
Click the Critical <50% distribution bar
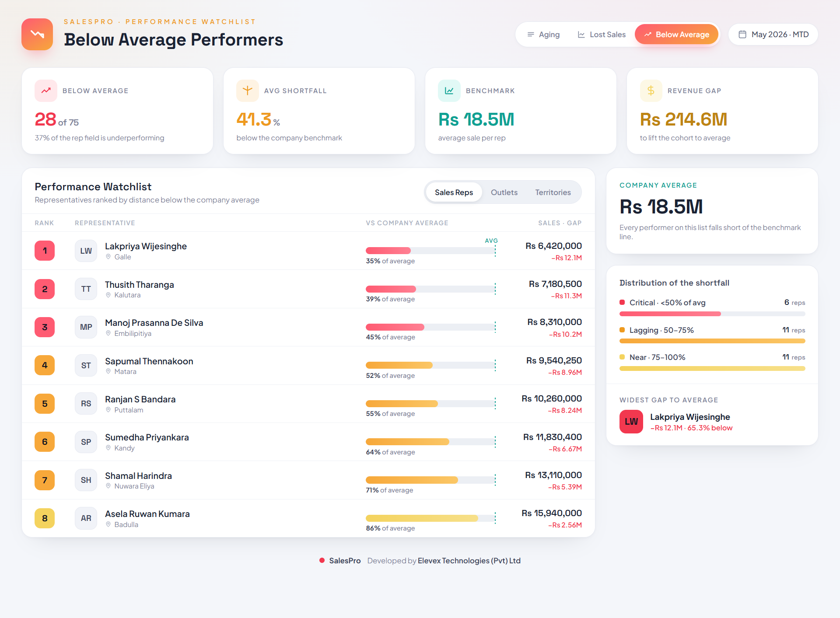[712, 314]
